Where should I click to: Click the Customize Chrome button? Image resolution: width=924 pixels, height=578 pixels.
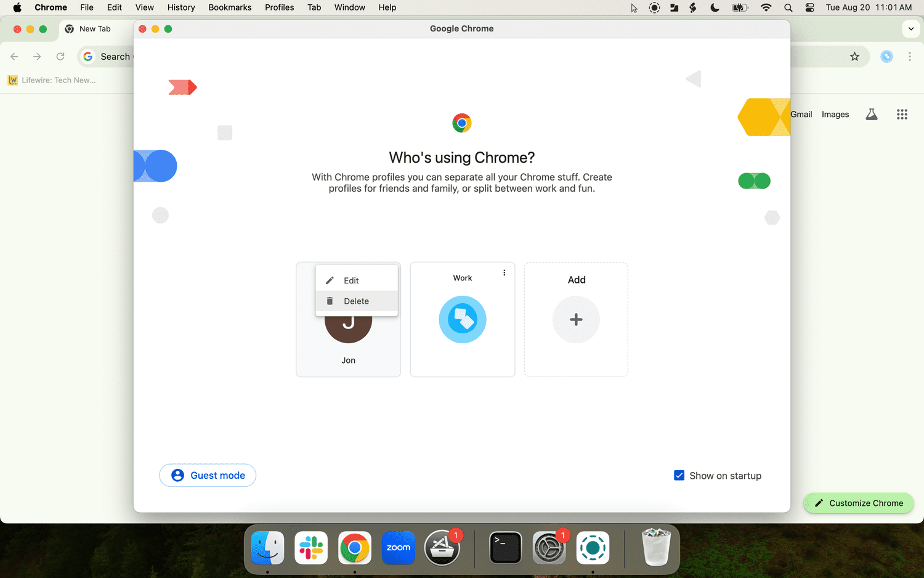859,503
